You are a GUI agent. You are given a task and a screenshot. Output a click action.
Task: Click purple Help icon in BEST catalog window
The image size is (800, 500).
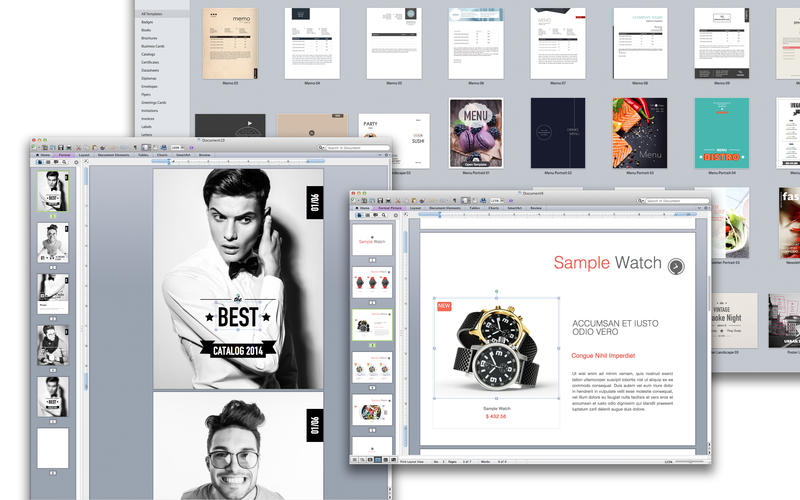pos(192,147)
